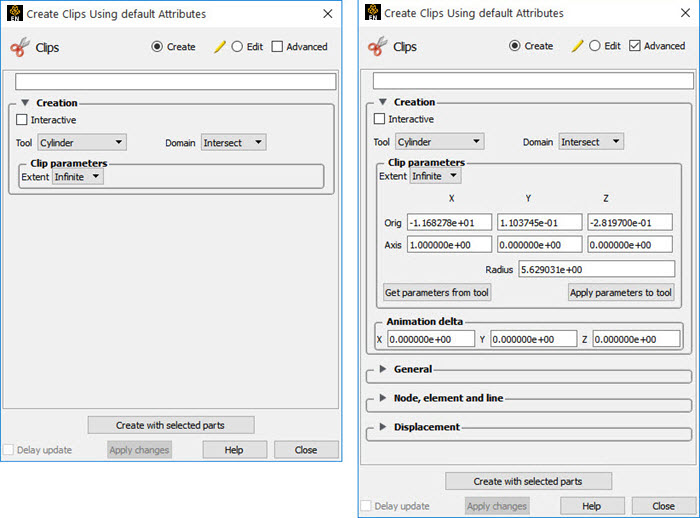
Task: Expand Node, element and line section
Action: tap(383, 398)
